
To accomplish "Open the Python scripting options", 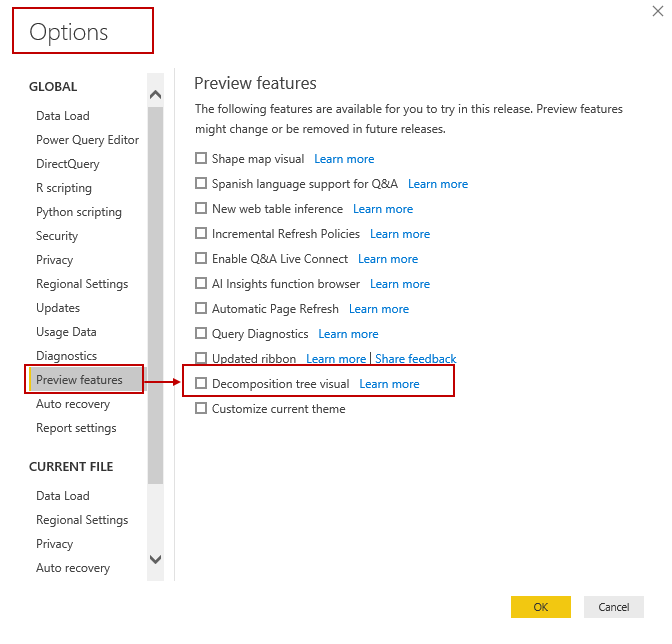I will pyautogui.click(x=79, y=212).
